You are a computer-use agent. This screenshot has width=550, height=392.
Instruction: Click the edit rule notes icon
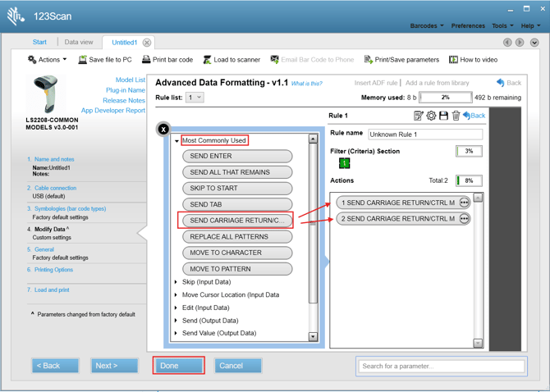[419, 116]
